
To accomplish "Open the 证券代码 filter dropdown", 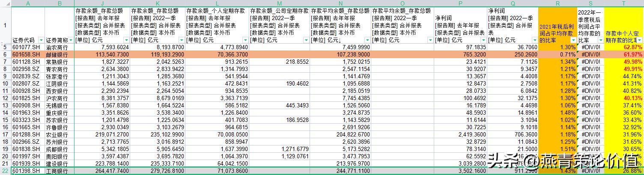I will [41, 40].
